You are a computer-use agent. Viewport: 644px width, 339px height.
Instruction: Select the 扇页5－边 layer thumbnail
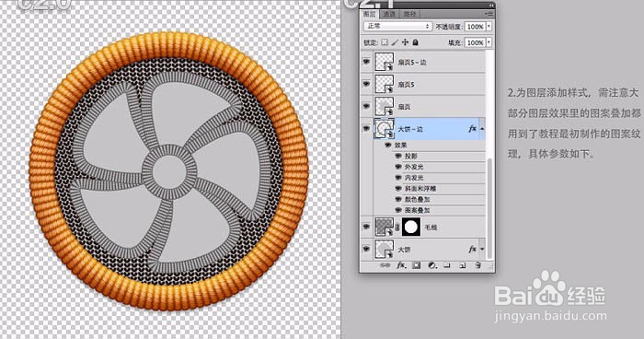(x=385, y=62)
